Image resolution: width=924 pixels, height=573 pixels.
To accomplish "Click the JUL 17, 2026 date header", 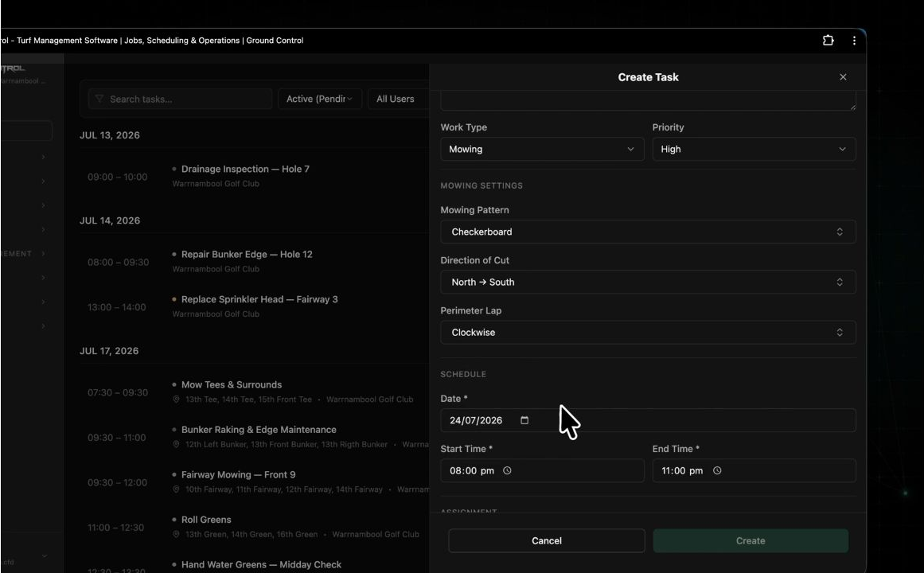I will pyautogui.click(x=109, y=351).
